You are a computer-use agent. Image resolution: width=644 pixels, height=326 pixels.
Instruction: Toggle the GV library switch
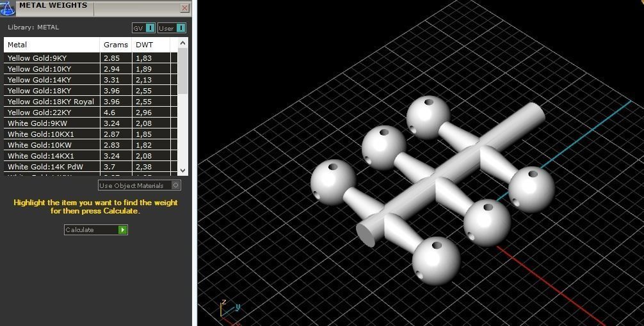pyautogui.click(x=150, y=28)
